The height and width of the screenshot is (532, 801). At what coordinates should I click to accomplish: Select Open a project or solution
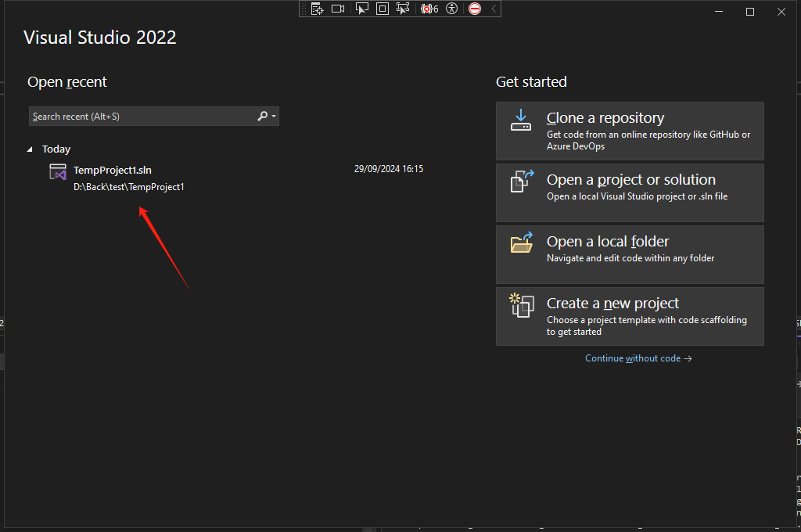(x=630, y=192)
